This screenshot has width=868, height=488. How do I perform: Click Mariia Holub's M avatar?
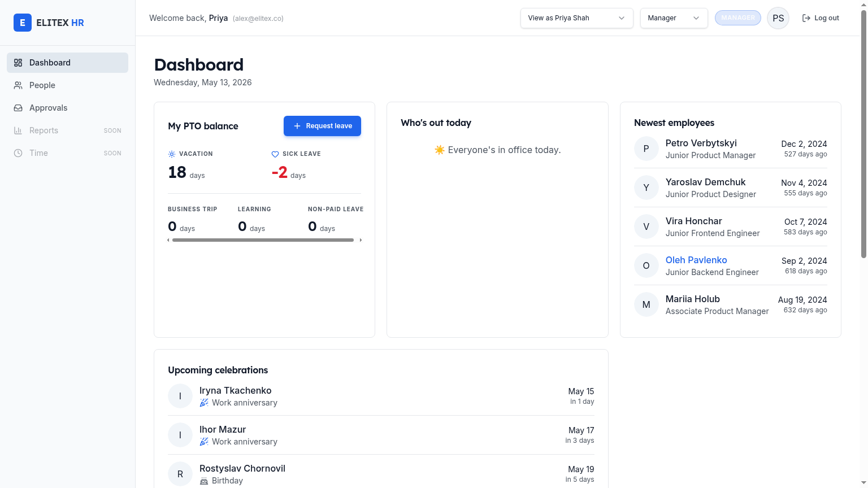click(646, 304)
